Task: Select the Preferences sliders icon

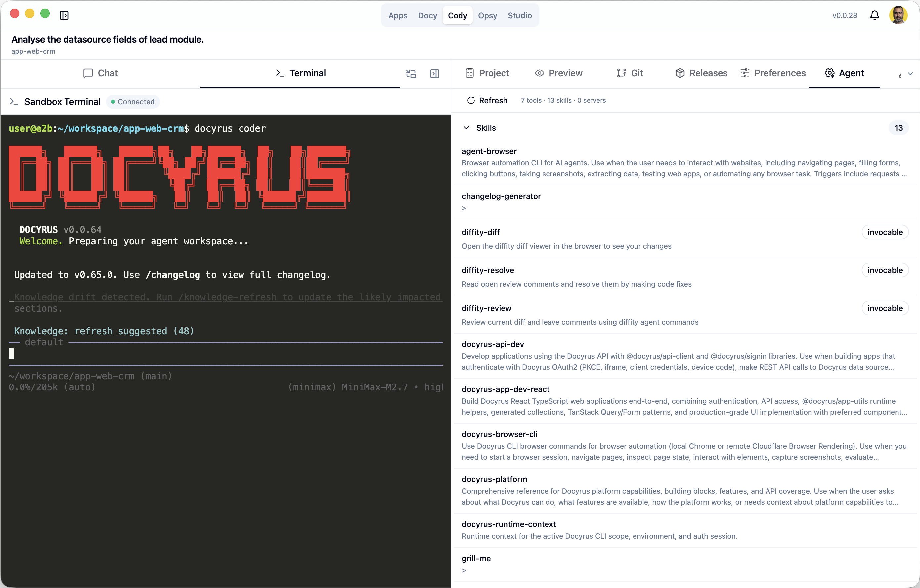Action: [744, 73]
